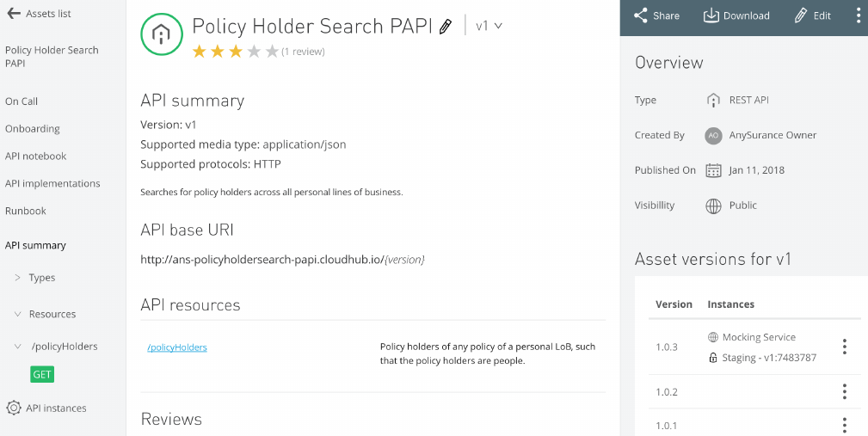Select API notebook in the sidebar

pos(35,157)
